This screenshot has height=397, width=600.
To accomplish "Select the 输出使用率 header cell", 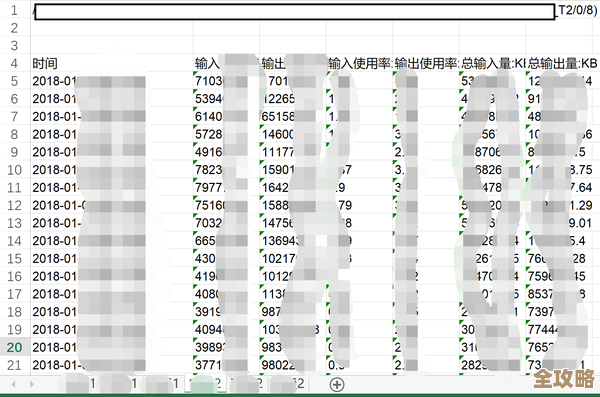I will click(426, 63).
